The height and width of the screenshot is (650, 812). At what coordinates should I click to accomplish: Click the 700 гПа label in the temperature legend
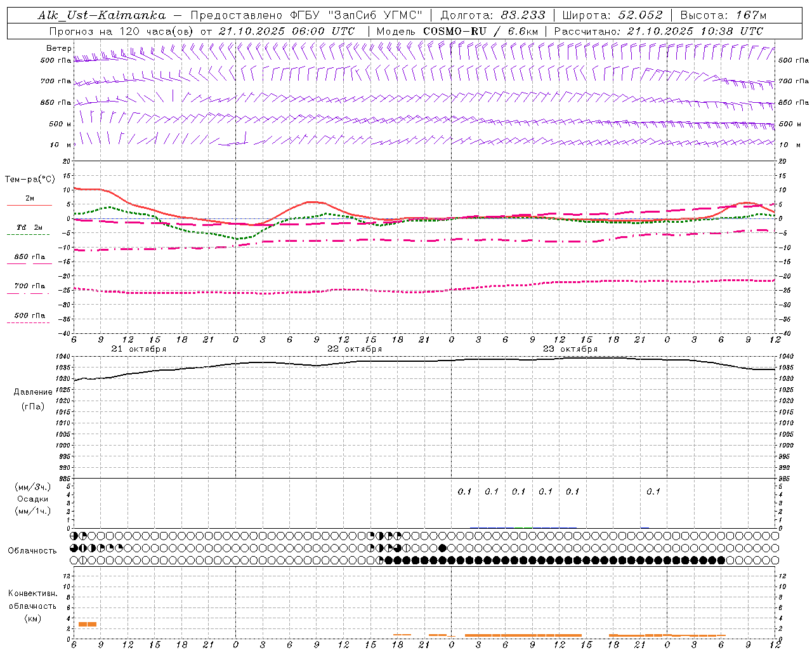(x=30, y=286)
